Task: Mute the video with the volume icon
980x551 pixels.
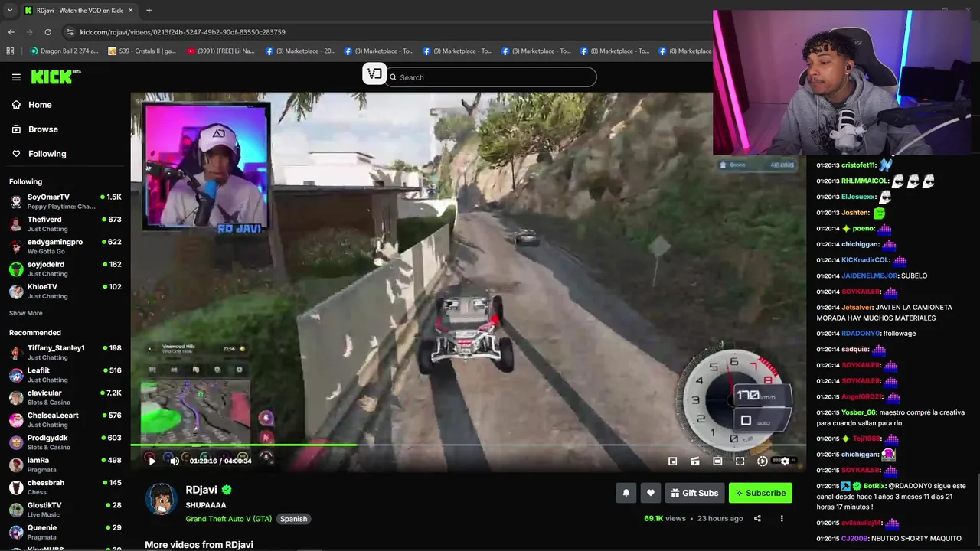Action: coord(175,461)
